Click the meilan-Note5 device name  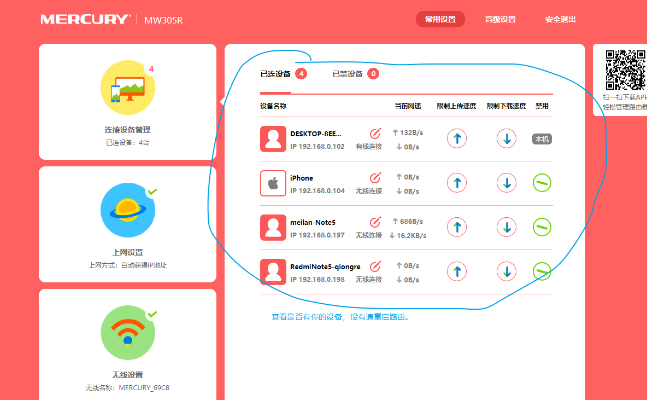[x=313, y=222]
